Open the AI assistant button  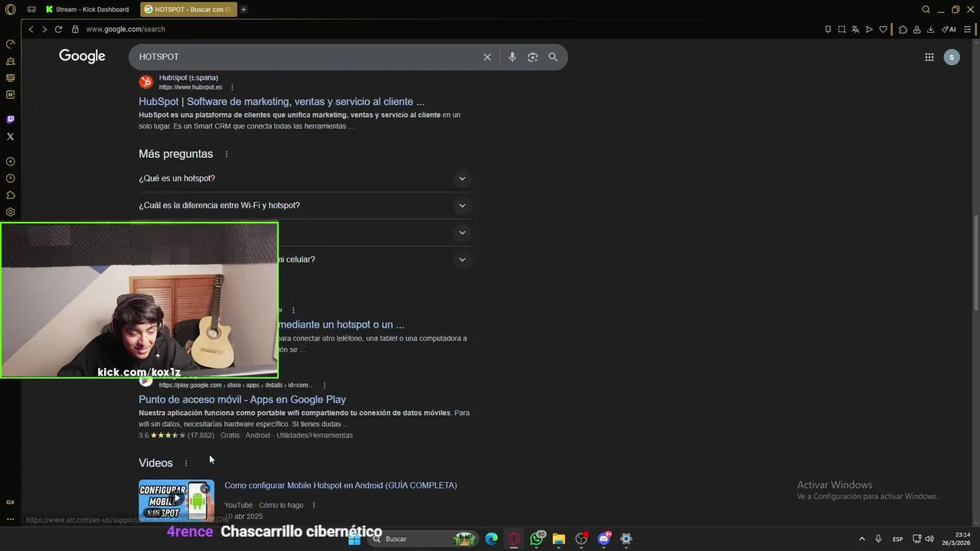coord(949,29)
